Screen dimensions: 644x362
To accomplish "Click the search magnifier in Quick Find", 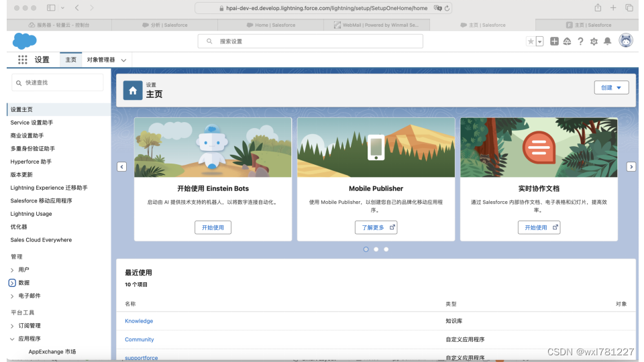I will point(19,83).
